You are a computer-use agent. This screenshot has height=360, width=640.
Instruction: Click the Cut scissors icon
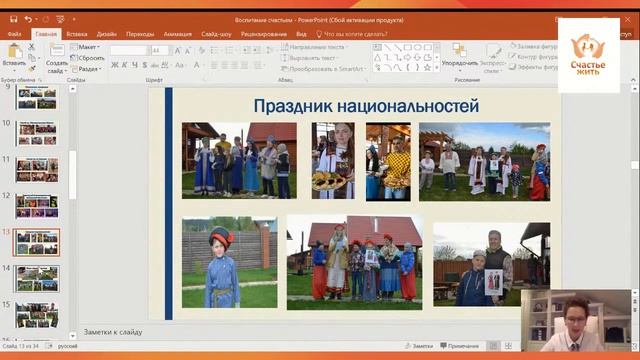31,47
